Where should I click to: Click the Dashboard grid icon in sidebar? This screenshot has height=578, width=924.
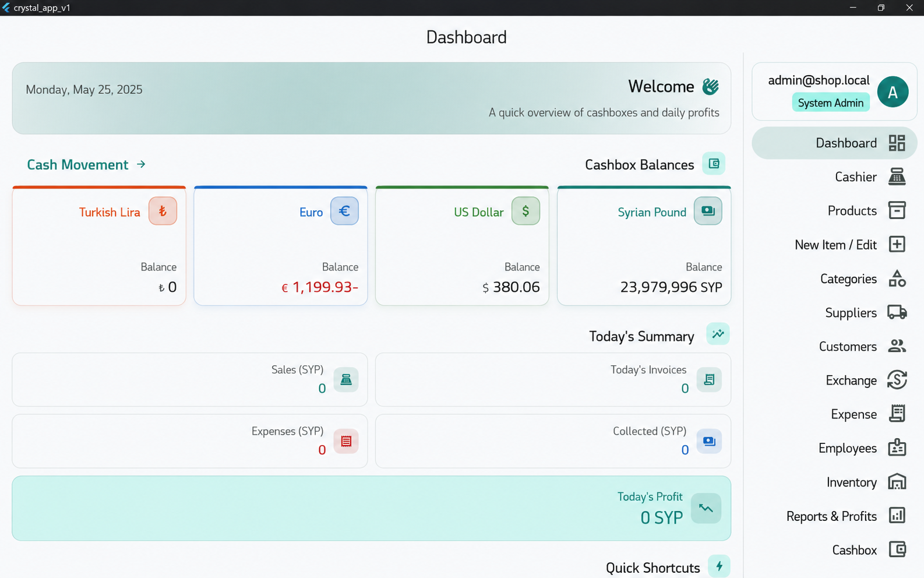coord(897,143)
